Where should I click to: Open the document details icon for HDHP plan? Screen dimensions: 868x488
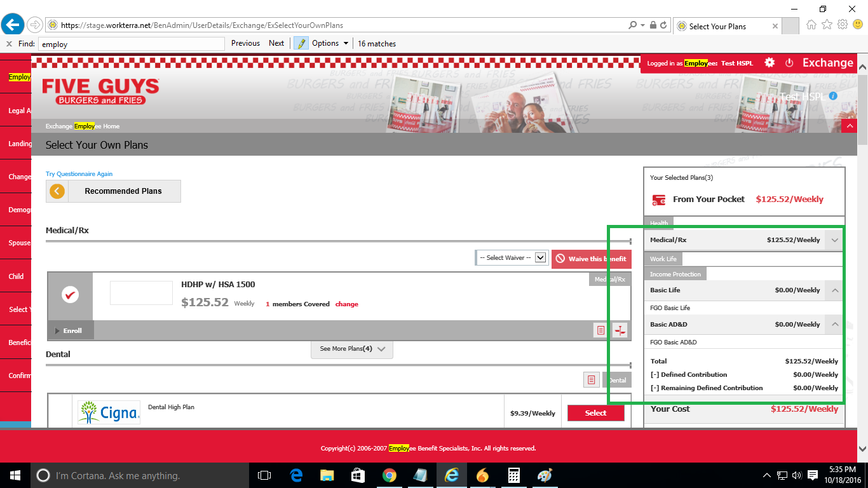coord(600,330)
